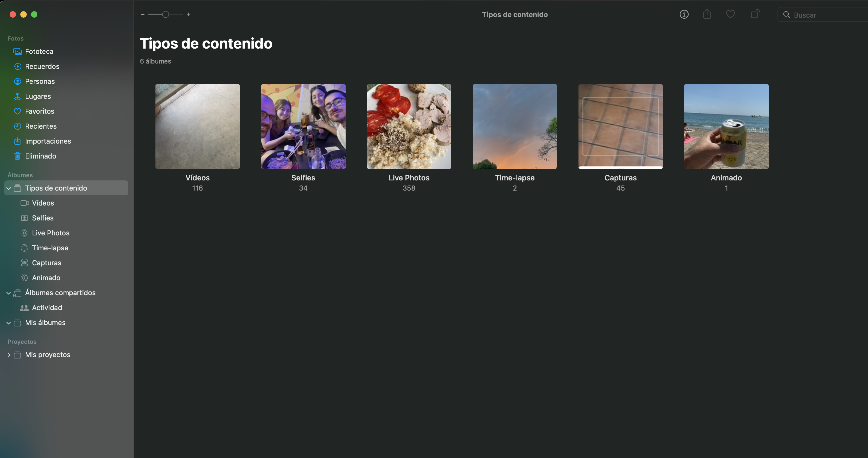Expand the Mis proyectos folder
Image resolution: width=868 pixels, height=458 pixels.
[x=9, y=355]
